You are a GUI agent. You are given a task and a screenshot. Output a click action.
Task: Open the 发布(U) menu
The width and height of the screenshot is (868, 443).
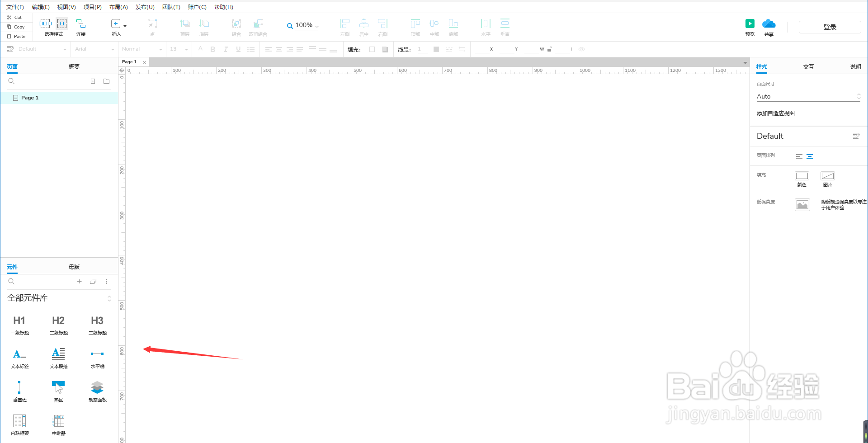145,7
